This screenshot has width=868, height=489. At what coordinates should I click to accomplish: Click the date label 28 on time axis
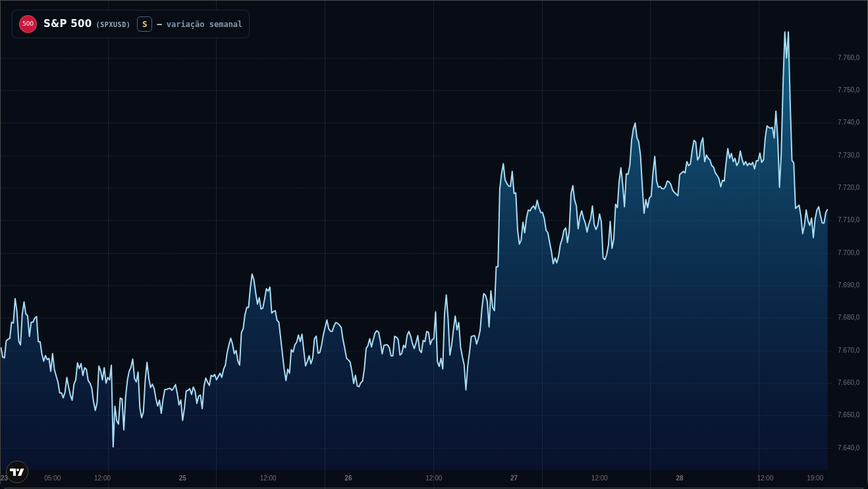click(x=680, y=478)
